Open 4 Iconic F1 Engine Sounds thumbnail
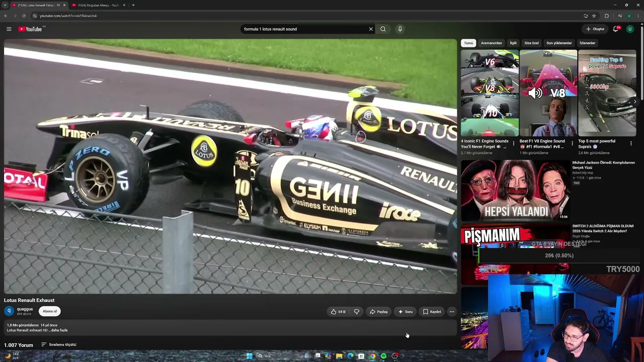 click(490, 93)
